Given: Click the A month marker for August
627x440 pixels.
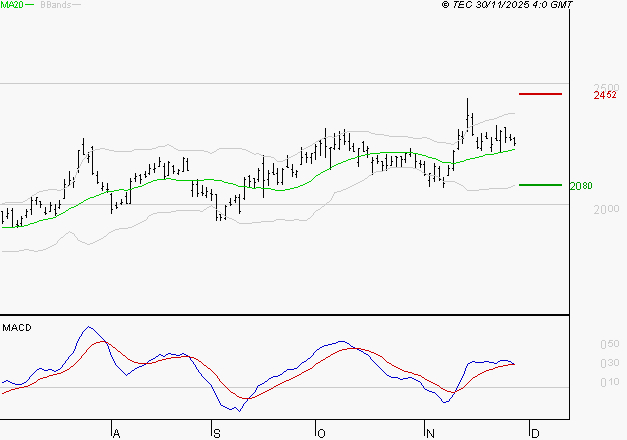Looking at the screenshot, I should 116,434.
